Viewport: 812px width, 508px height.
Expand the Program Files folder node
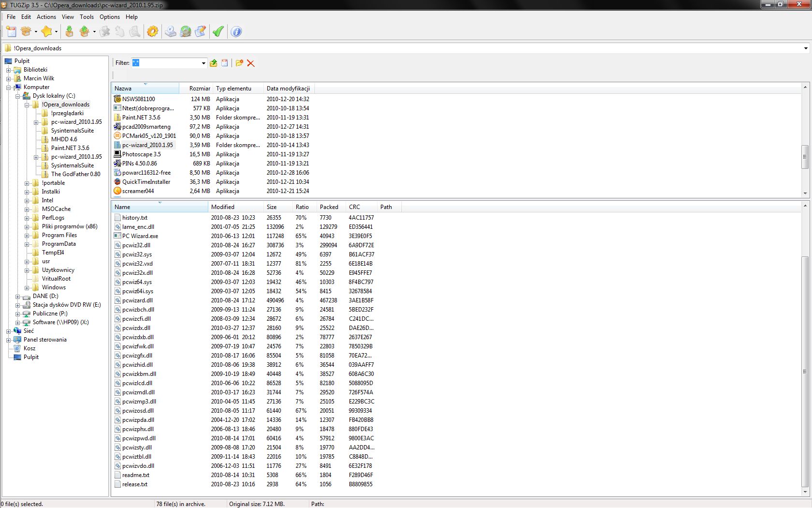(x=27, y=235)
